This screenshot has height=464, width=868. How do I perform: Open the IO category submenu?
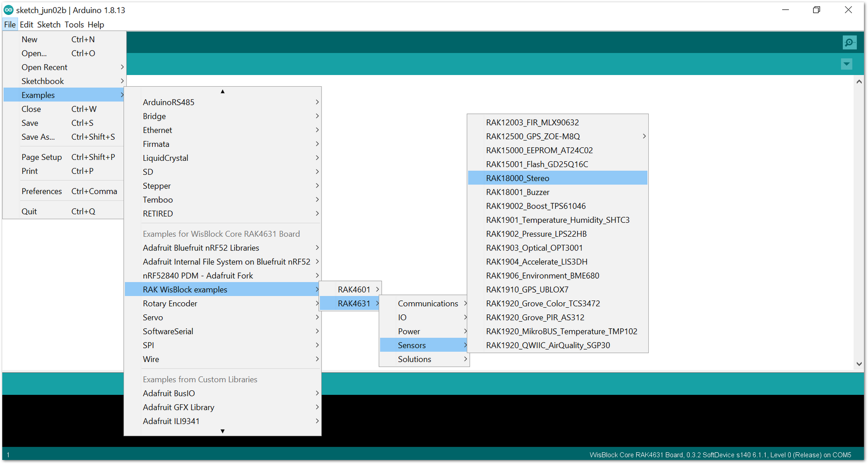[424, 318]
